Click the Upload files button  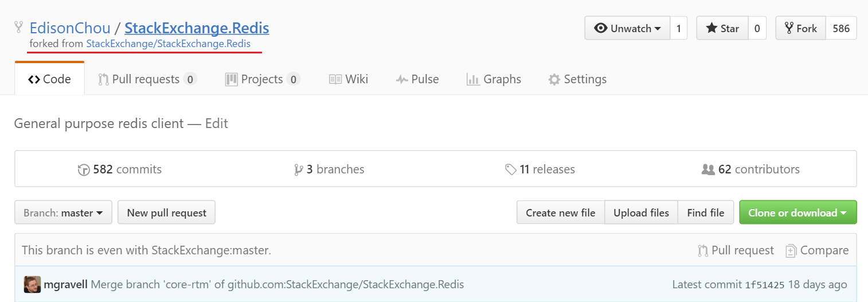coord(641,213)
